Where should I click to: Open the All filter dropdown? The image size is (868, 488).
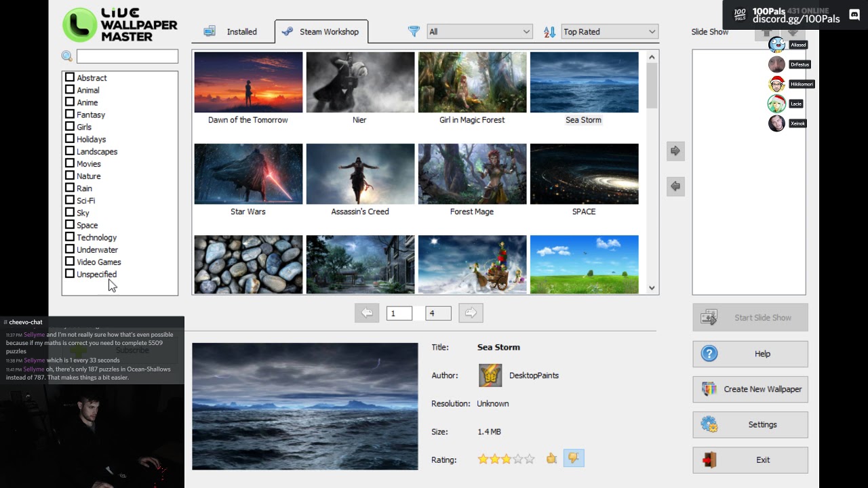click(x=479, y=32)
